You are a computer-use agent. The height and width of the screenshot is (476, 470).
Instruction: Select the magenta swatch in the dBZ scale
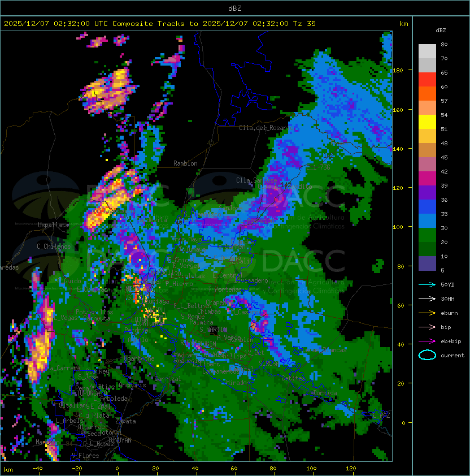(427, 179)
